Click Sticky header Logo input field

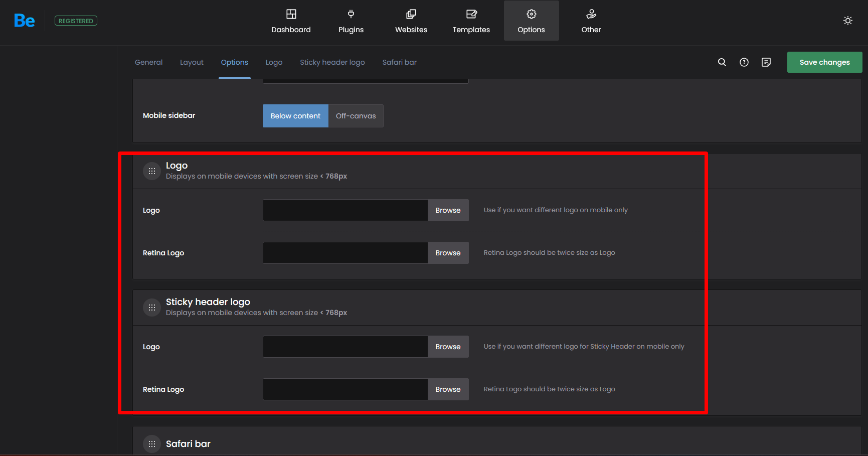pyautogui.click(x=345, y=347)
